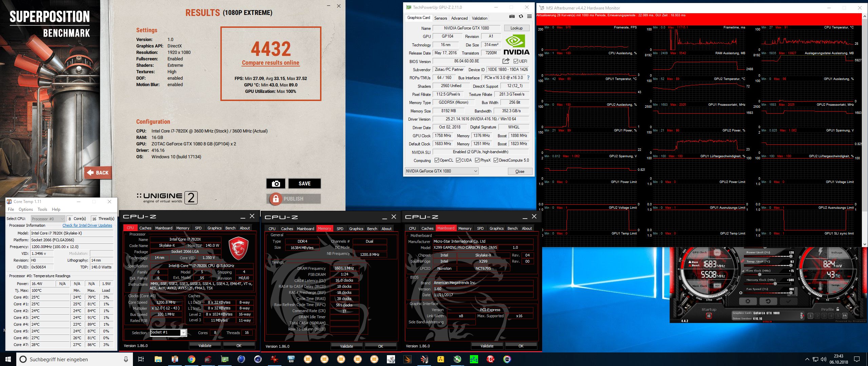Image resolution: width=868 pixels, height=366 pixels.
Task: Click the taskbar clock and date
Action: pos(839,359)
